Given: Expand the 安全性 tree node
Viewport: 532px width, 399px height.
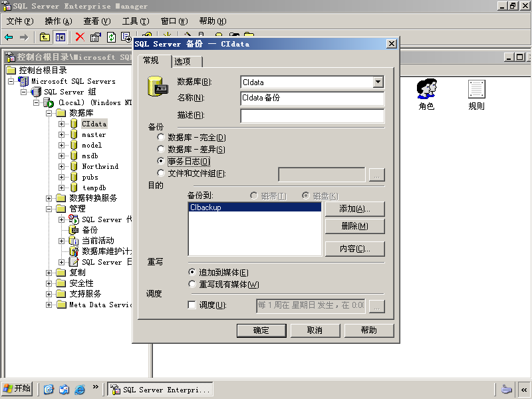Looking at the screenshot, I should (x=49, y=283).
